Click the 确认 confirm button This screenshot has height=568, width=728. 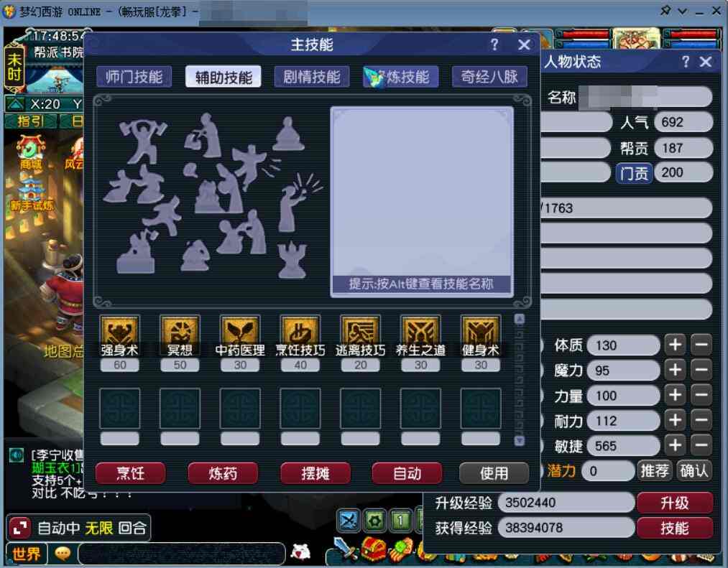[x=694, y=471]
